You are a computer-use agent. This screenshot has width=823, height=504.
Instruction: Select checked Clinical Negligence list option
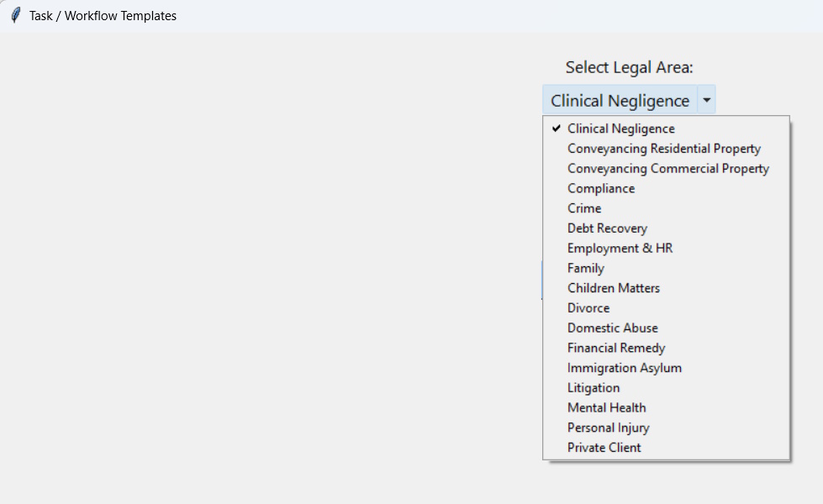620,129
